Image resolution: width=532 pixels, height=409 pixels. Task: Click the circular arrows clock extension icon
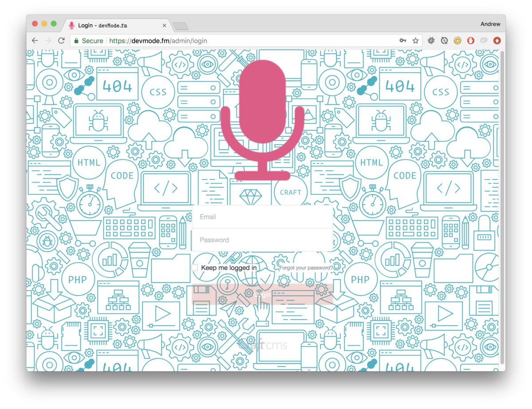[444, 41]
